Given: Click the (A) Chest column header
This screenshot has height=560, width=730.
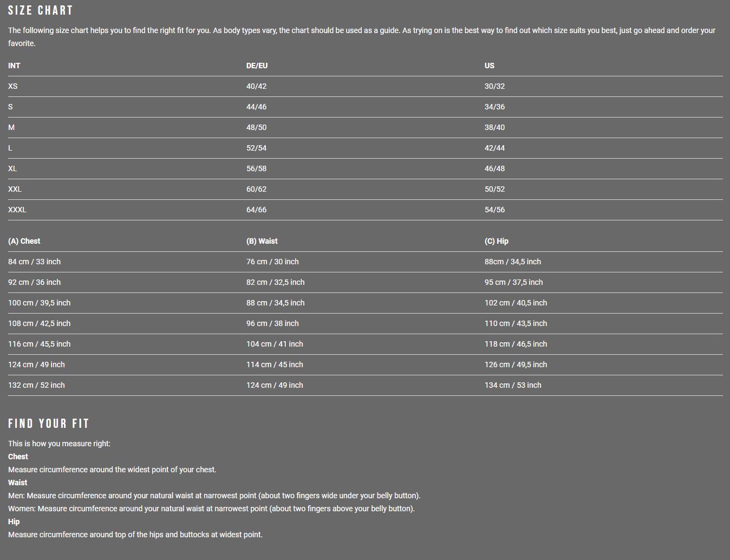Looking at the screenshot, I should click(24, 241).
